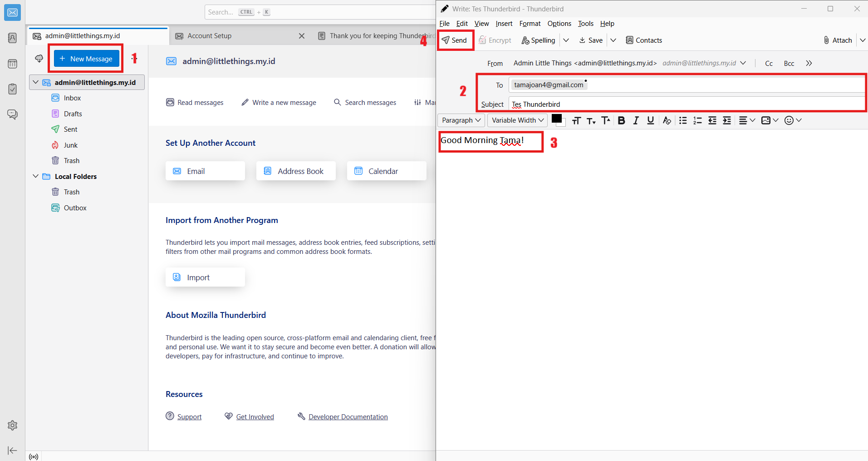Click the Import button

click(x=205, y=277)
